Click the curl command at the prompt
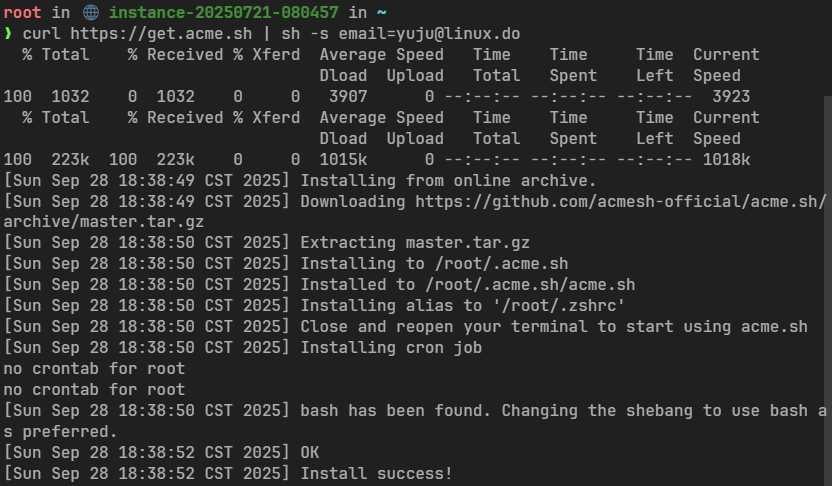 pos(40,33)
